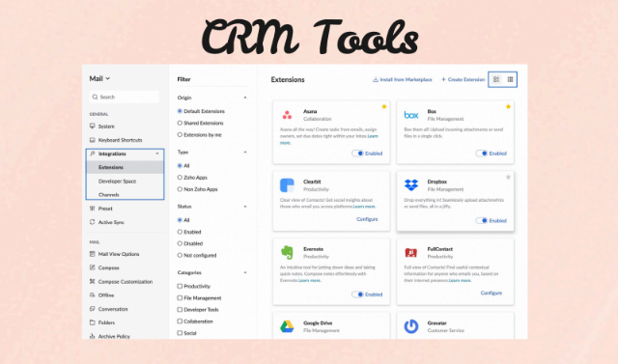
Task: Click the Active Sync refresh icon
Action: [93, 222]
